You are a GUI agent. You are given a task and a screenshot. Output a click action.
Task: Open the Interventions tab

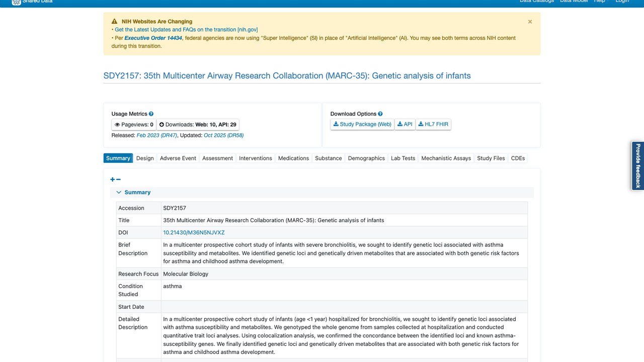pos(256,158)
